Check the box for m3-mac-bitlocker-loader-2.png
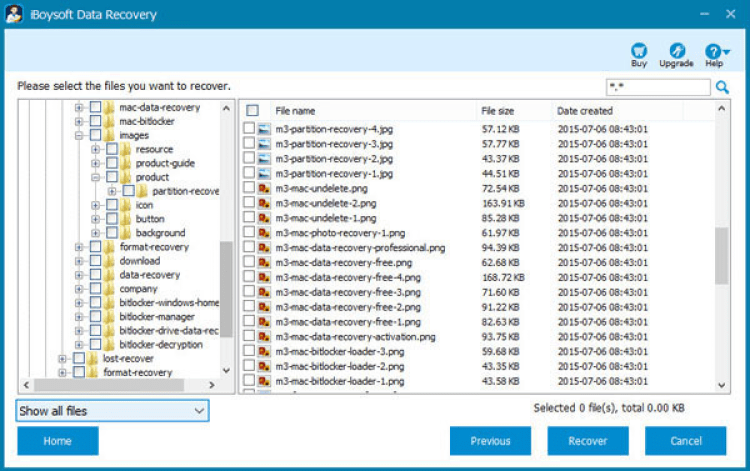750x471 pixels. (249, 365)
